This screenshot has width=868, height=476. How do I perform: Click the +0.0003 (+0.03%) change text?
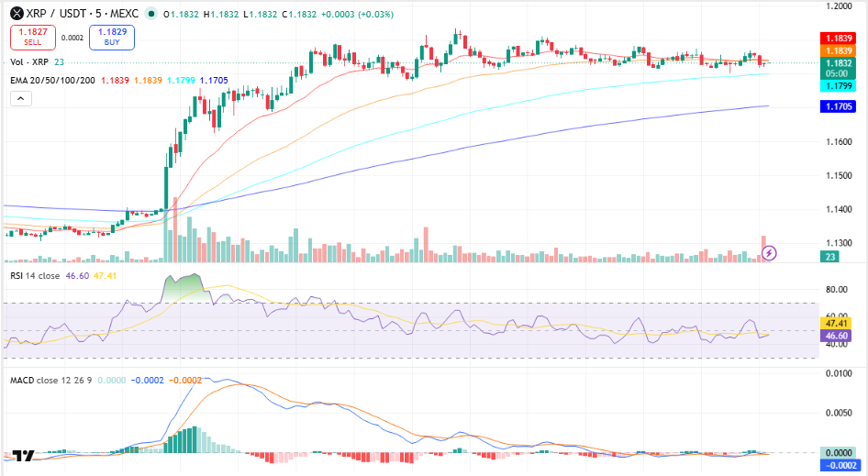(357, 14)
